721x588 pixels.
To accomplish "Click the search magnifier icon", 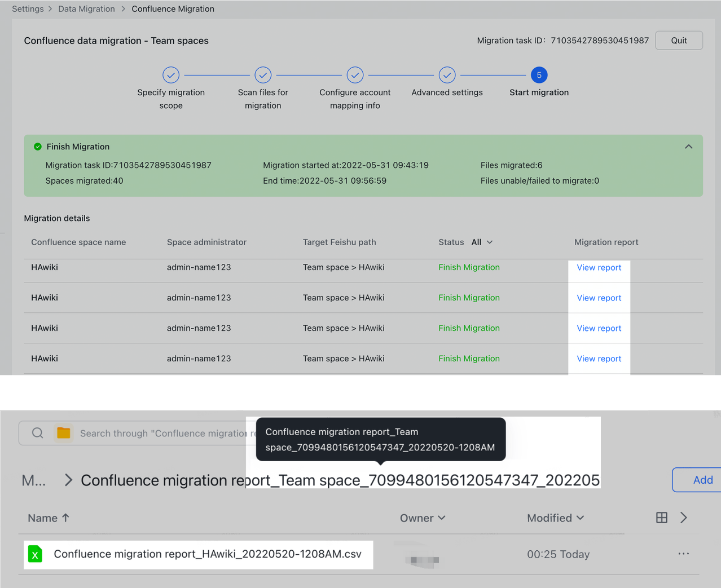I will click(37, 433).
